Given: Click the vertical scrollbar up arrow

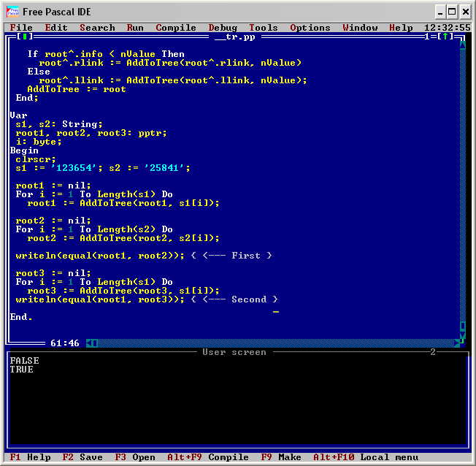Looking at the screenshot, I should click(462, 44).
